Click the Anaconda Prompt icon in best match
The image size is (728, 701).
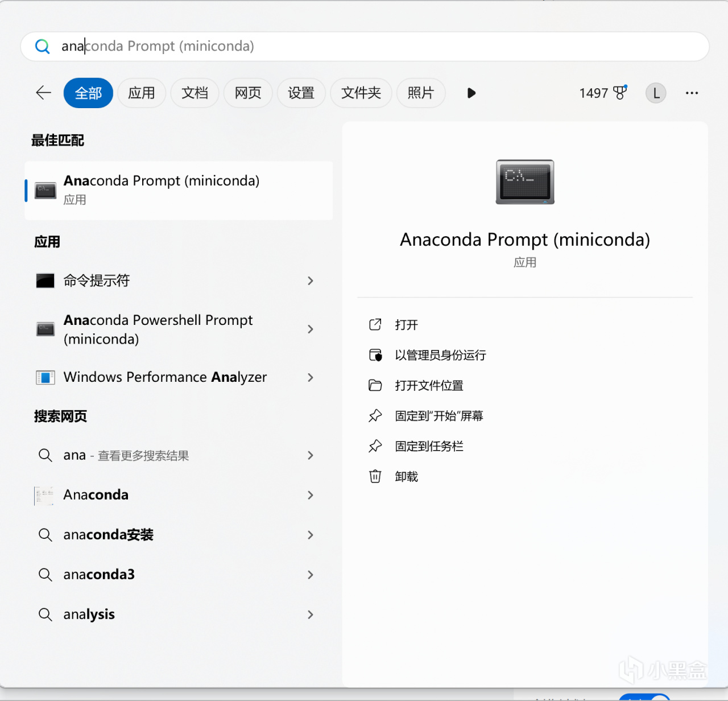tap(45, 190)
